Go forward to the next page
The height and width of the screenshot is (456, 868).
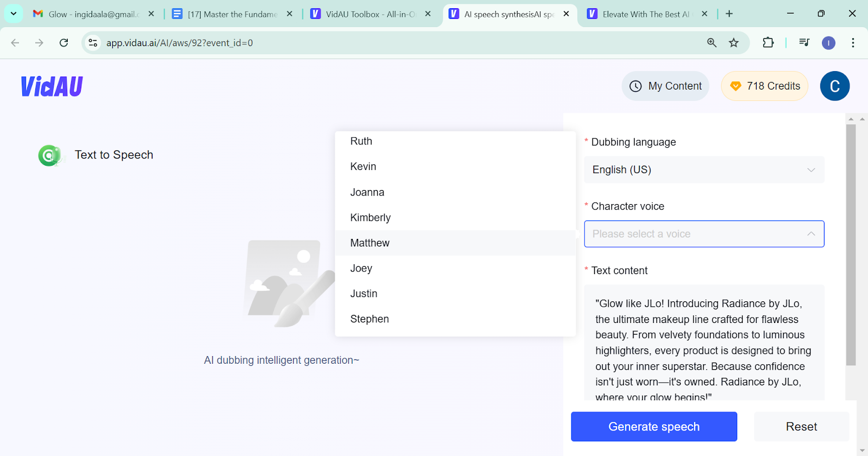click(x=39, y=42)
